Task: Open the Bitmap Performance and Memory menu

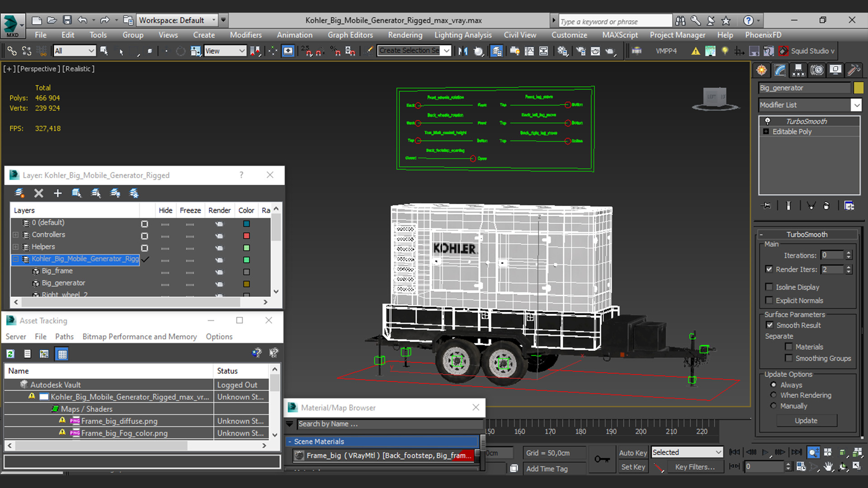Action: (140, 337)
